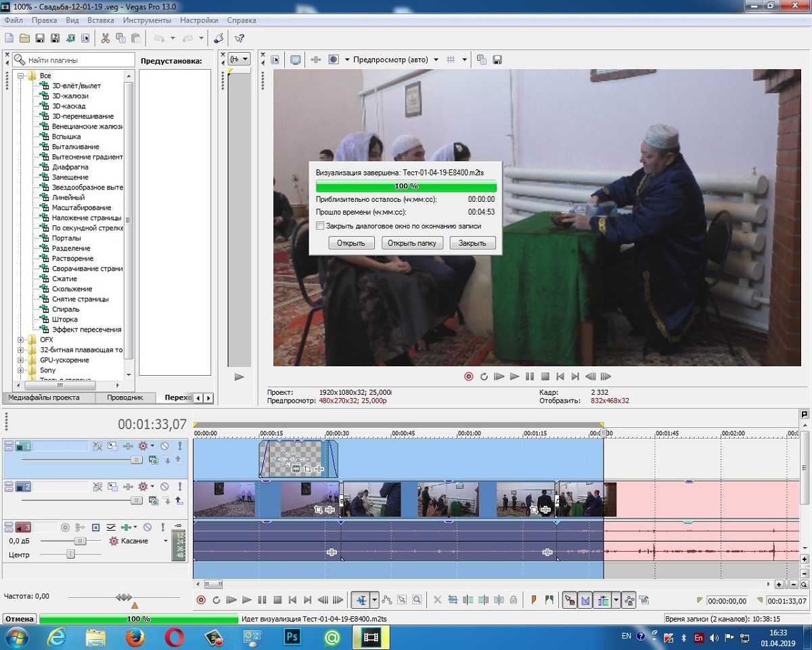The height and width of the screenshot is (650, 812).
Task: Click the Открыть папку button
Action: [412, 243]
